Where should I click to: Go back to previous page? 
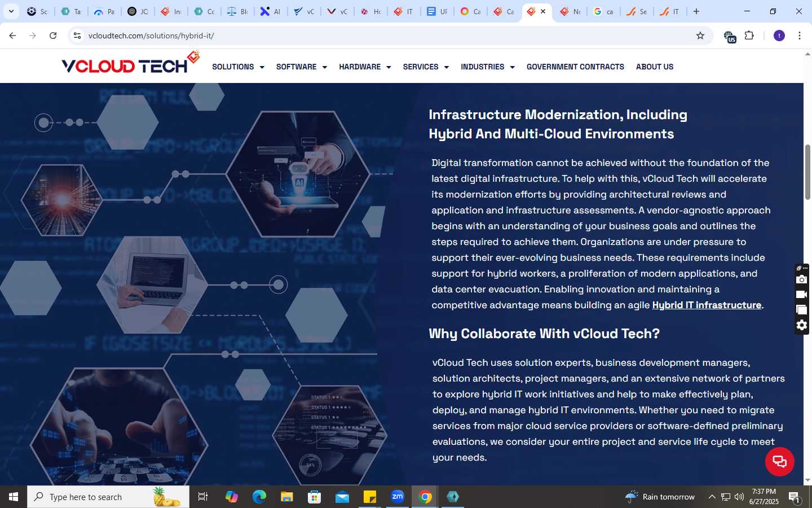[12, 36]
